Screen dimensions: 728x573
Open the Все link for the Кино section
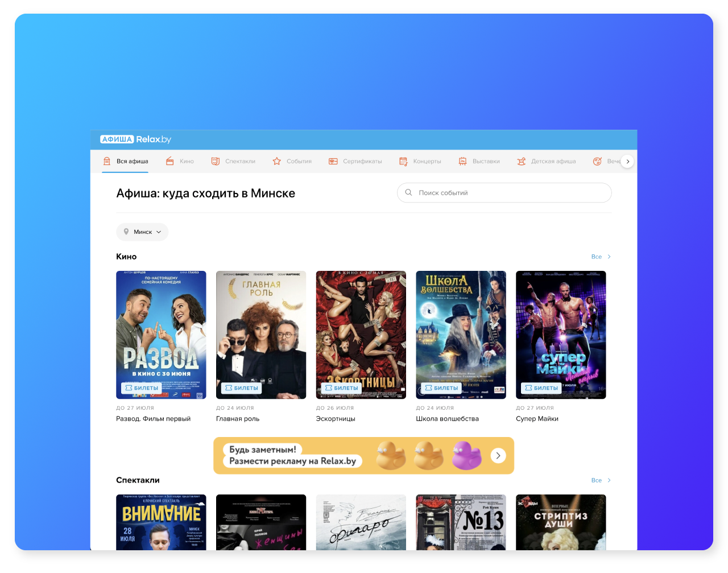[x=601, y=257]
